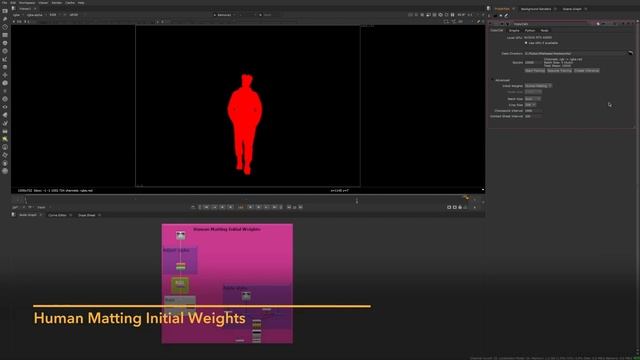Select the Read node thumbnail atop the backdrop
This screenshot has height=360, width=640.
pyautogui.click(x=180, y=235)
